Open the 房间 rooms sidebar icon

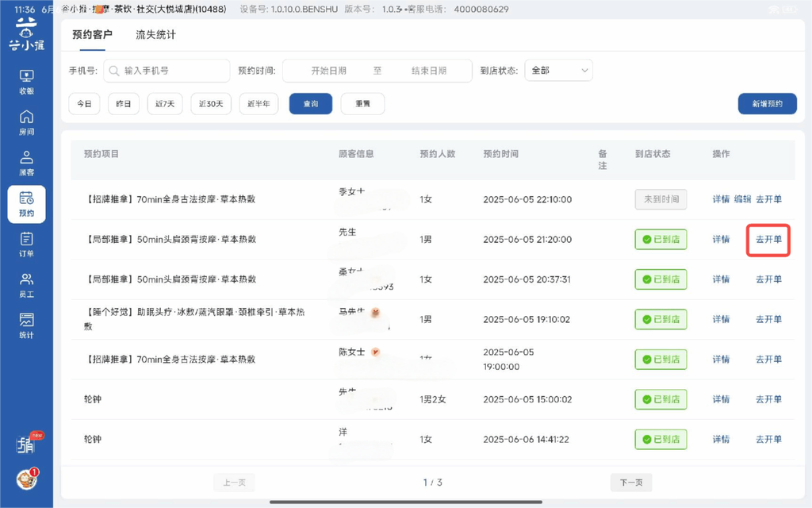coord(26,123)
